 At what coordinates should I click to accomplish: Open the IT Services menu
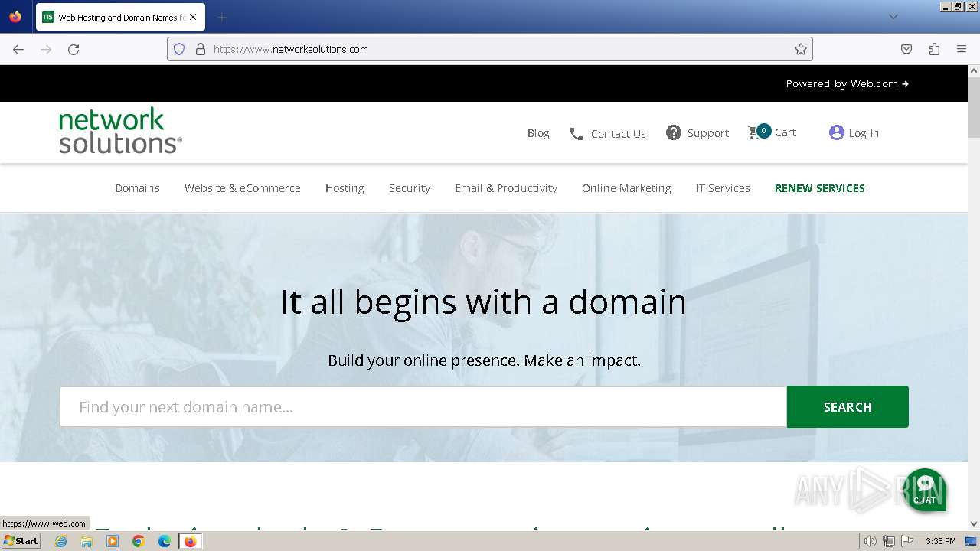click(x=723, y=188)
